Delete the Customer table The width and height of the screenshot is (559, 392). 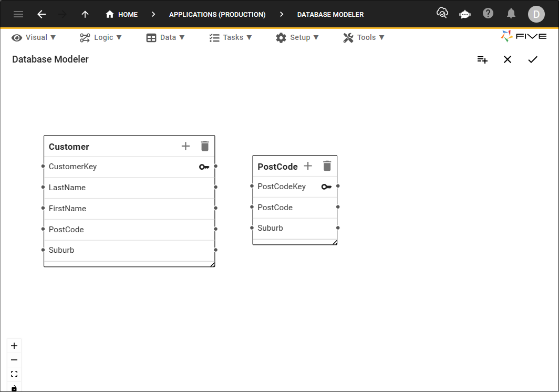(x=205, y=146)
